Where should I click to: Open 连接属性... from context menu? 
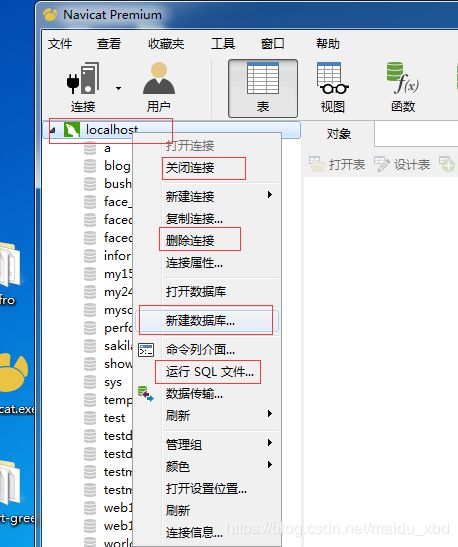(x=194, y=263)
